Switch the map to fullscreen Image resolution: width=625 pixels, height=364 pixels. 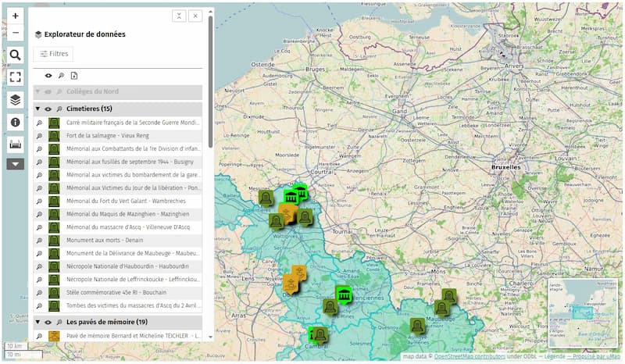[x=16, y=77]
